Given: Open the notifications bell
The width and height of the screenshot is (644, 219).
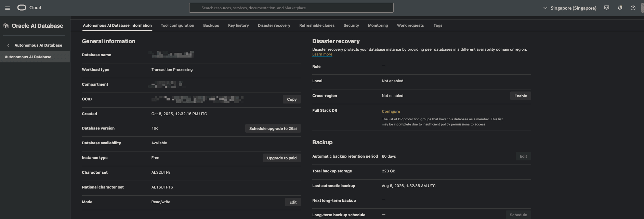Looking at the screenshot, I should pyautogui.click(x=620, y=8).
